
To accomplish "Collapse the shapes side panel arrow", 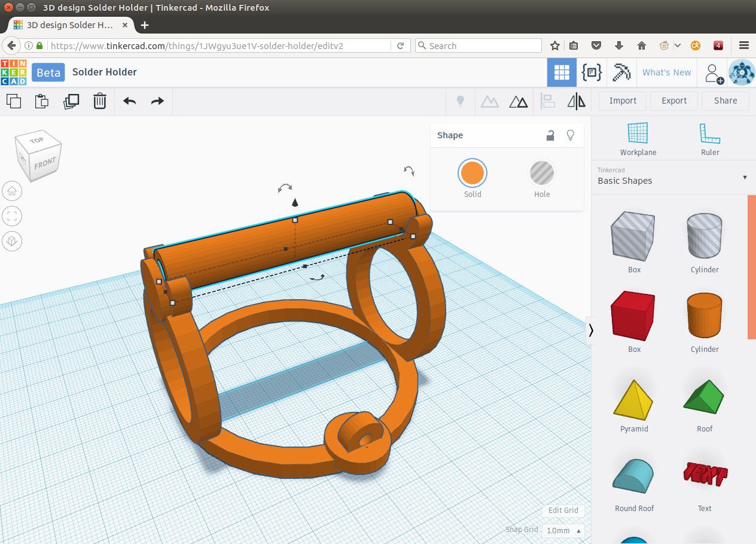I will [591, 330].
